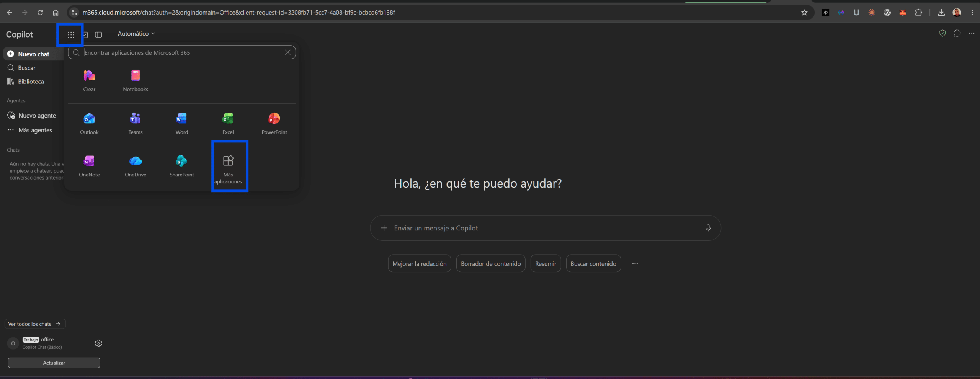The image size is (980, 379).
Task: Click Más aplicaciones tile
Action: (228, 169)
